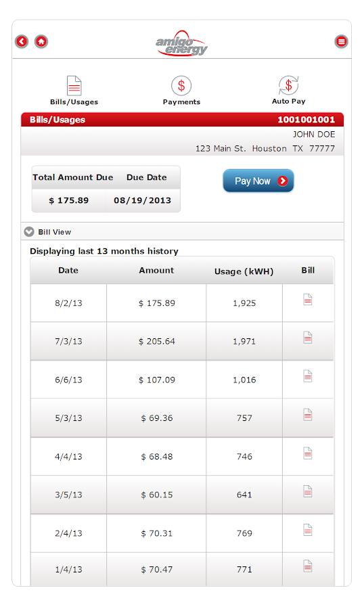View the 5/3/13 bill document icon
This screenshot has height=609, width=364.
[308, 414]
